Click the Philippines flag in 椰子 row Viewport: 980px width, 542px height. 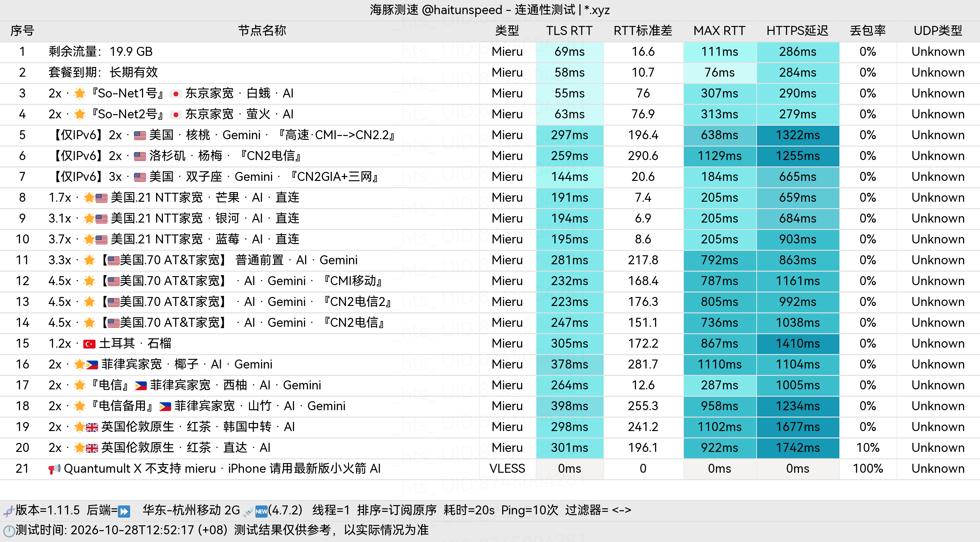92,365
